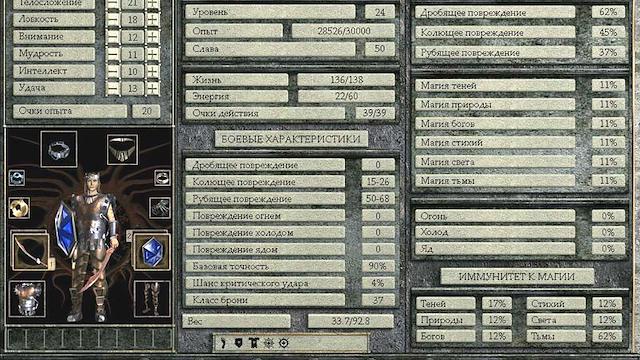Increase Мудрость with plus button

(x=152, y=54)
